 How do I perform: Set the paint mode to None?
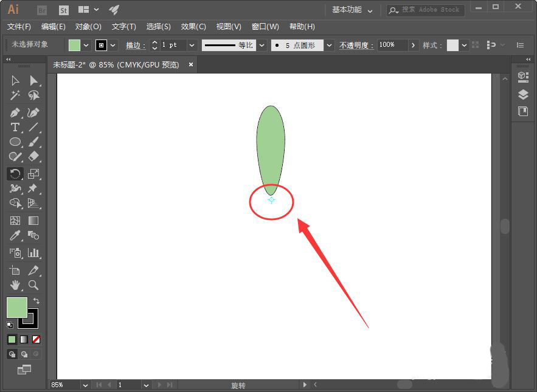click(x=36, y=339)
